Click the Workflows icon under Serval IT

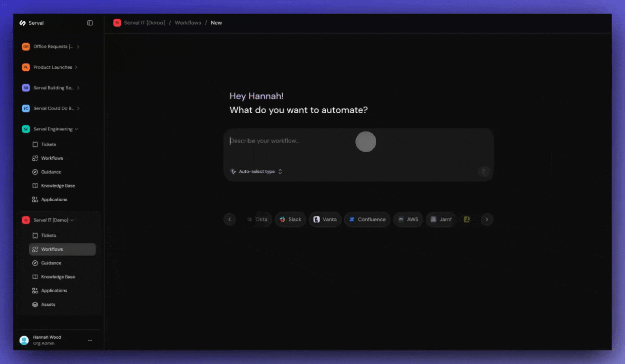coord(35,249)
